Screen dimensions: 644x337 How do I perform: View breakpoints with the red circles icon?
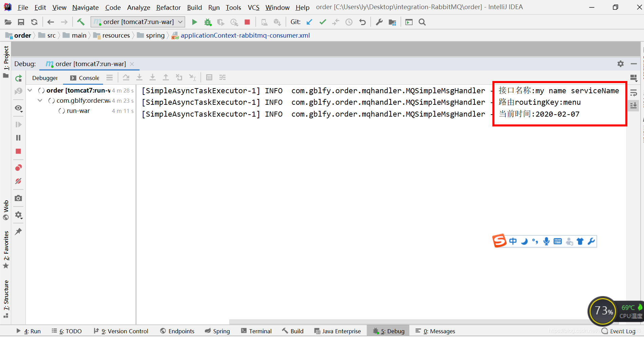coord(18,167)
